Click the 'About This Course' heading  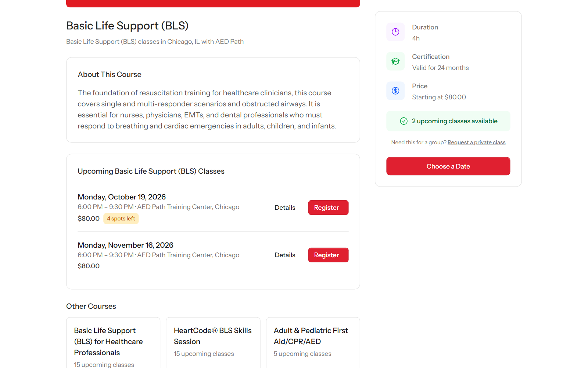click(x=110, y=74)
